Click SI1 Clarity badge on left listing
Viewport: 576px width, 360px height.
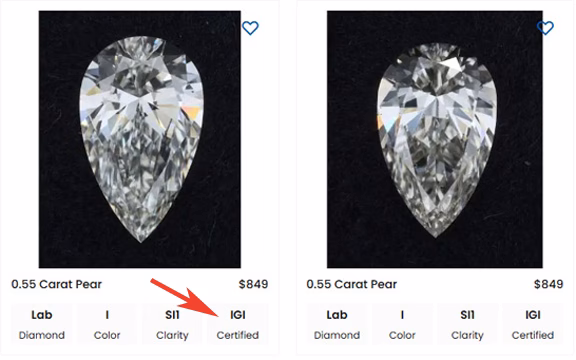pos(172,324)
